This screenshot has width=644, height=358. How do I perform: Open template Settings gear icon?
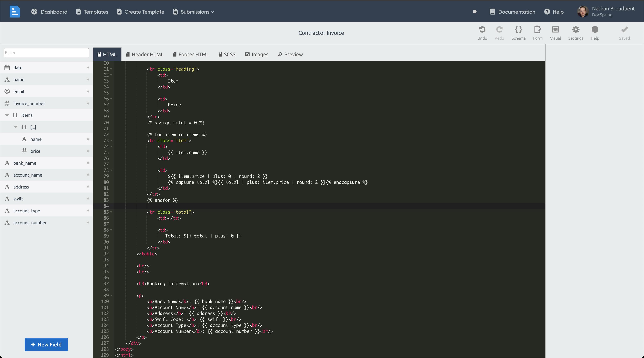point(575,30)
